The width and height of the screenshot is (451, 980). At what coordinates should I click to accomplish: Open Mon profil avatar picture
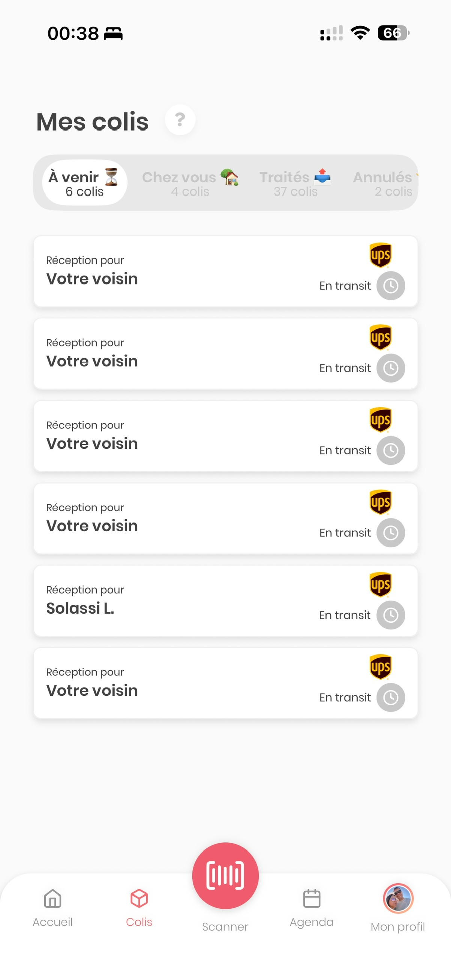coord(398,899)
